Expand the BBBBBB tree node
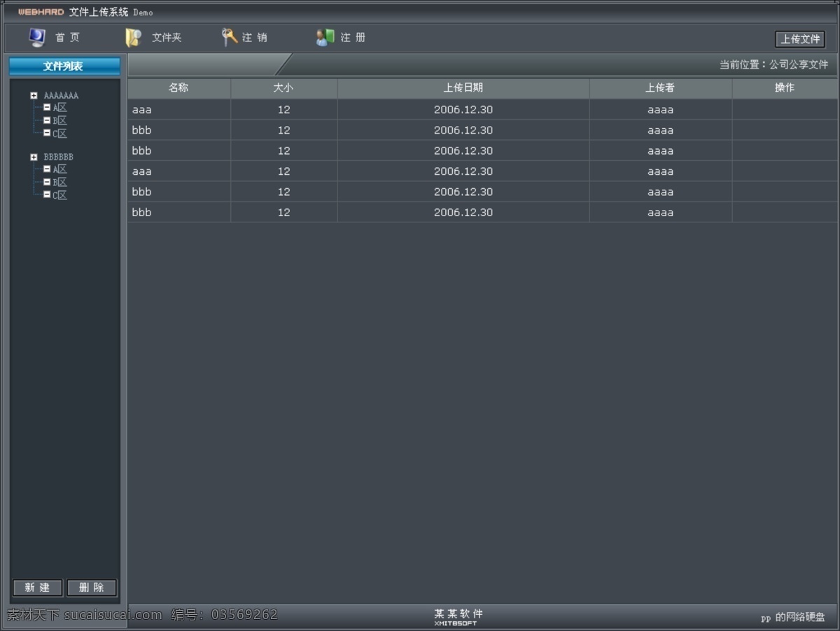The image size is (840, 631). coord(34,157)
